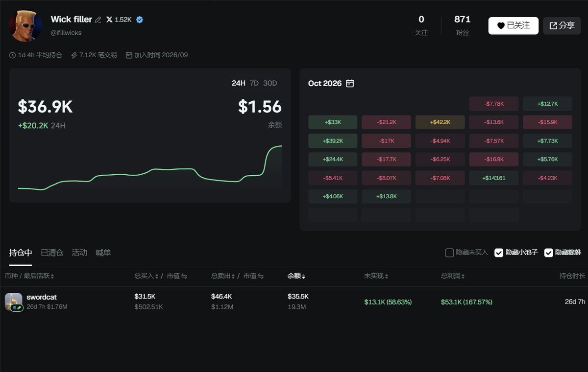Viewport: 588px width, 372px height.
Task: Click the calendar icon next to Oct 2026
Action: pyautogui.click(x=350, y=83)
